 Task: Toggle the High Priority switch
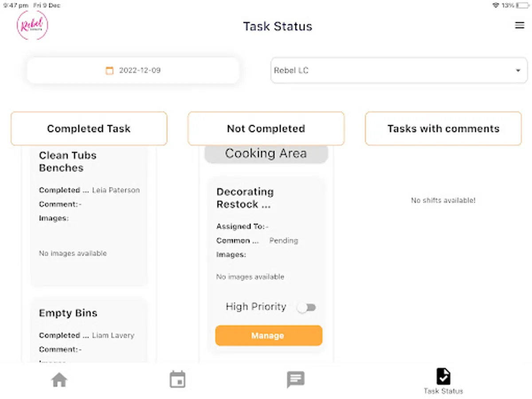[x=307, y=307]
